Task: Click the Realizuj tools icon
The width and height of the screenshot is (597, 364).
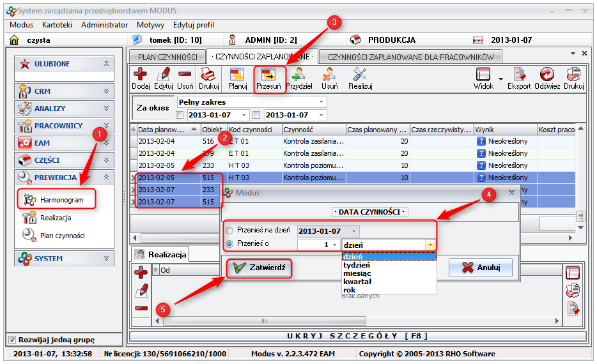Action: pyautogui.click(x=360, y=75)
